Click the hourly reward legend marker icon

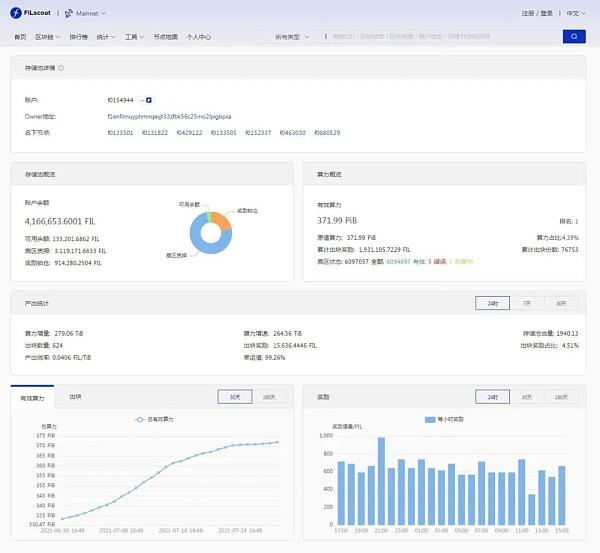430,420
